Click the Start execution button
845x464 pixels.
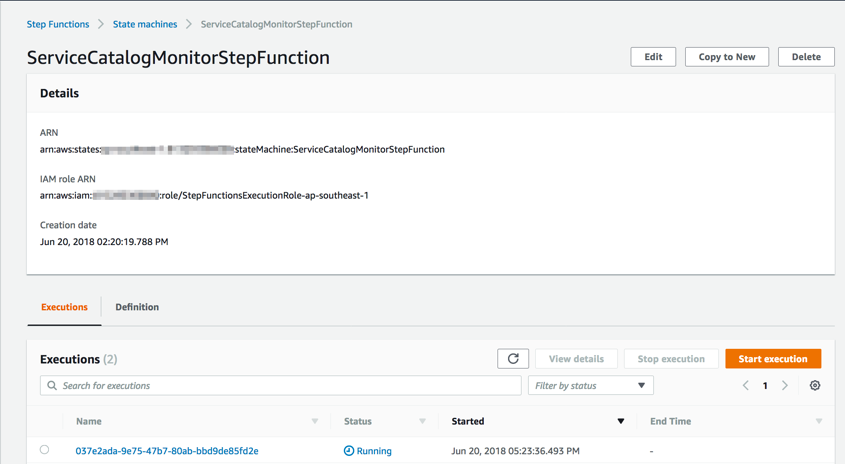tap(773, 359)
